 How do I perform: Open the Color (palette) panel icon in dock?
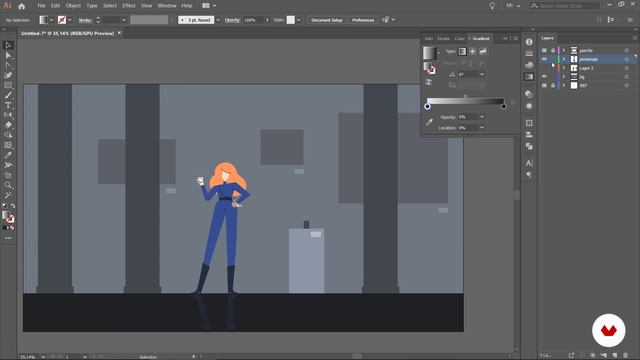click(529, 65)
